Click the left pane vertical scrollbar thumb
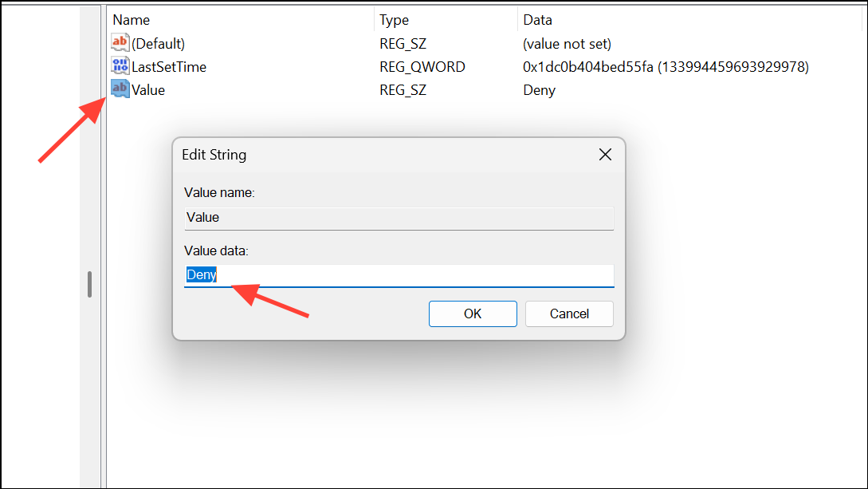This screenshot has height=489, width=868. (90, 284)
